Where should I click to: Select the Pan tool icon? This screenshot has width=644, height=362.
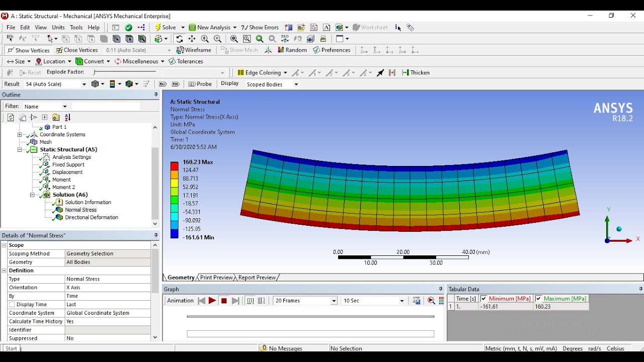point(192,39)
